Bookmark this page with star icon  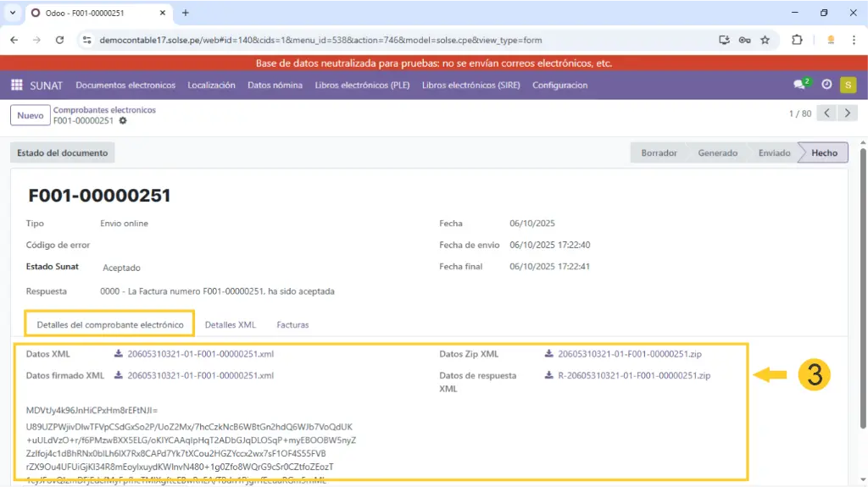point(765,40)
